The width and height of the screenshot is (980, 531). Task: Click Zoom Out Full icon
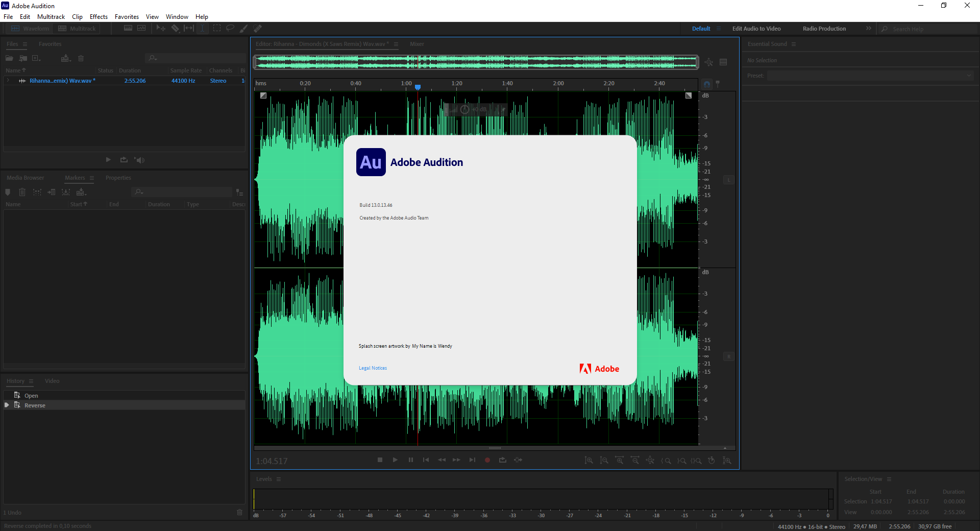click(650, 461)
